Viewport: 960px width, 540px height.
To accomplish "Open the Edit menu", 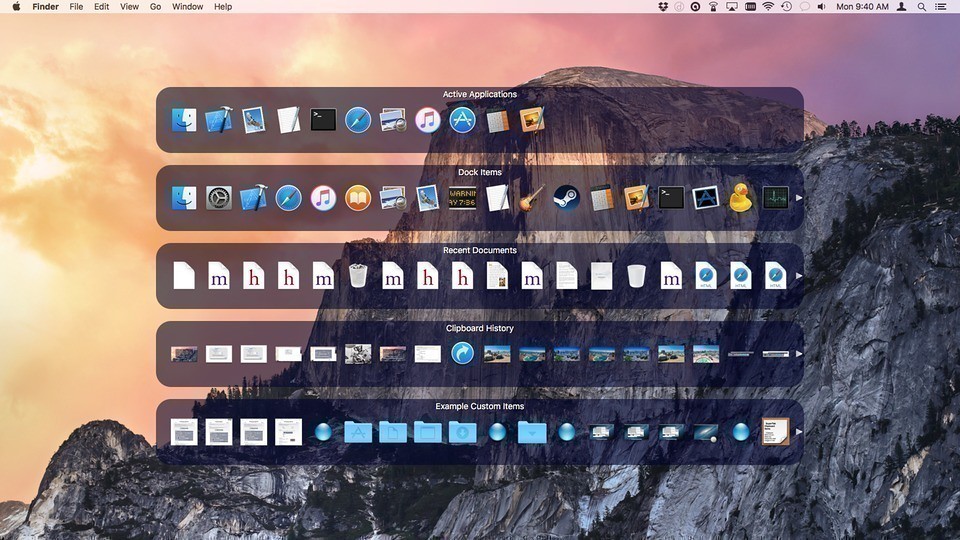I will click(x=101, y=7).
